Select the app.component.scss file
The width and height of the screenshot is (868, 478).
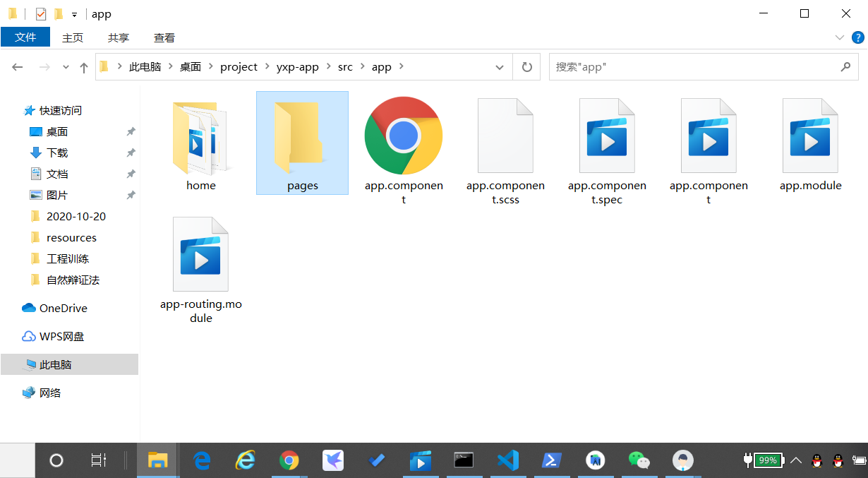click(x=505, y=150)
